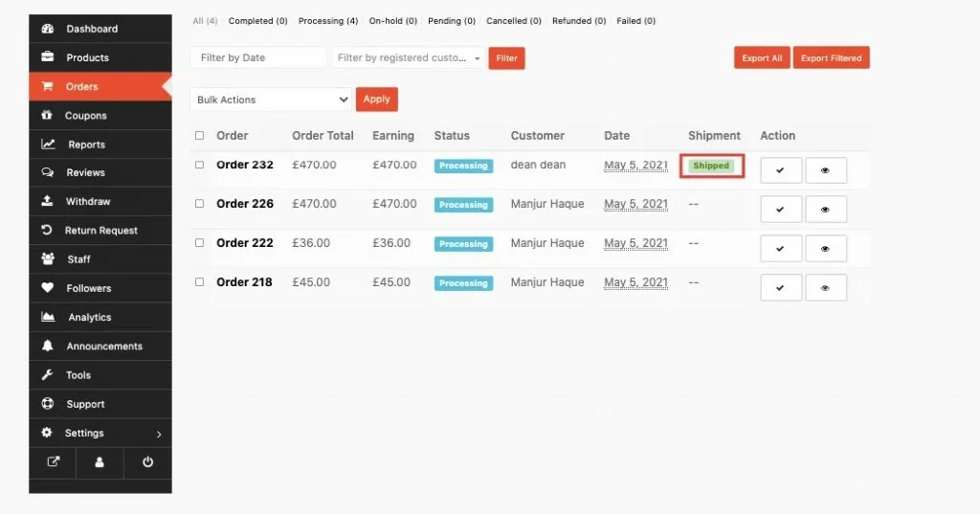Click the Coupons gift icon

click(47, 115)
